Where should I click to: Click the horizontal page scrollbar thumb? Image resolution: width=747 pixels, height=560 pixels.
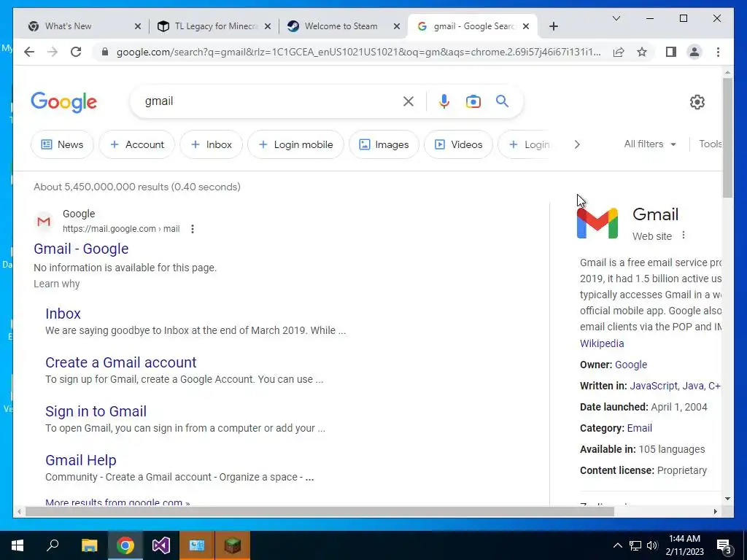pyautogui.click(x=320, y=512)
